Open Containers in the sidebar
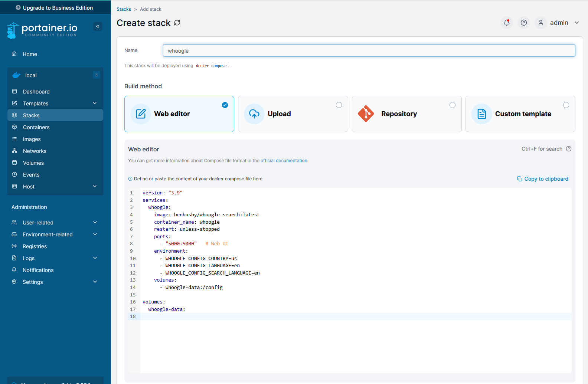 click(x=36, y=127)
